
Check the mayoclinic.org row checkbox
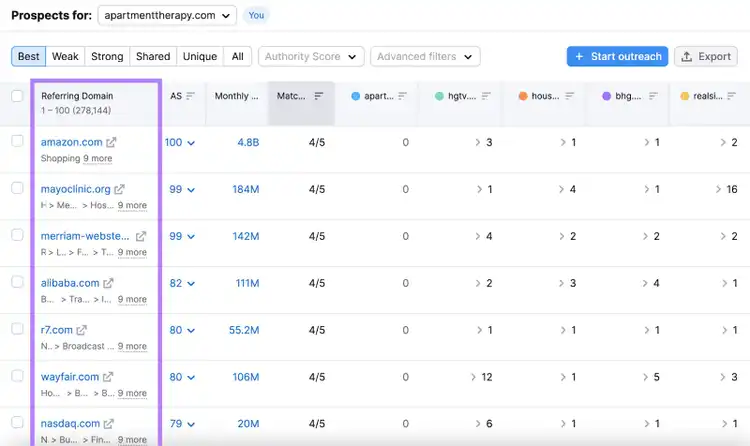(x=17, y=188)
